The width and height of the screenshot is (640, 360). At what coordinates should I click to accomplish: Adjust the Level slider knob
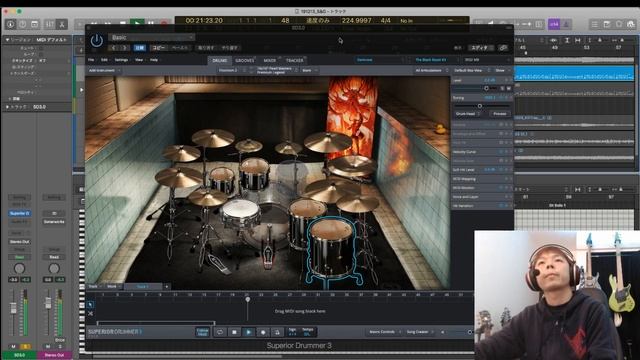487,88
